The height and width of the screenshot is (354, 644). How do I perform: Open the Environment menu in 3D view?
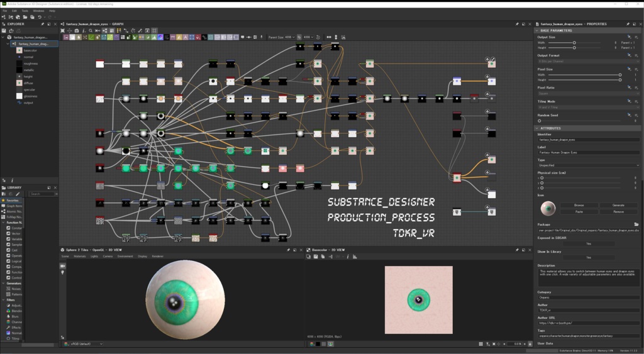[x=125, y=257]
